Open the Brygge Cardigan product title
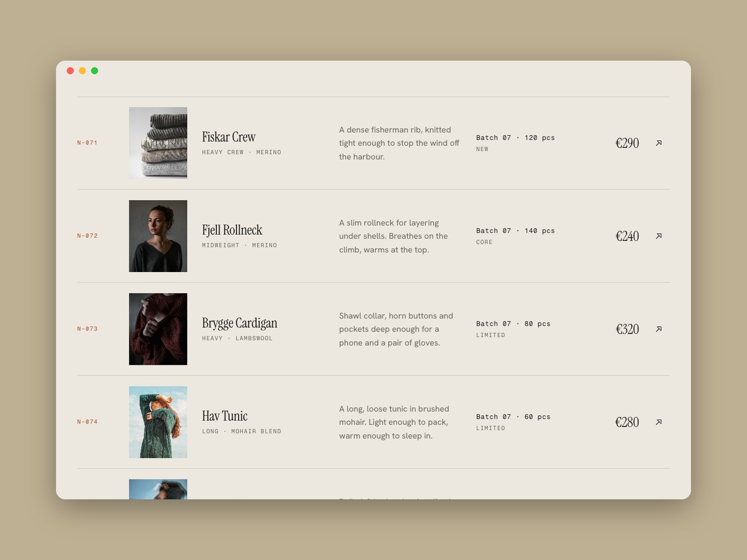The height and width of the screenshot is (560, 747). coord(240,323)
